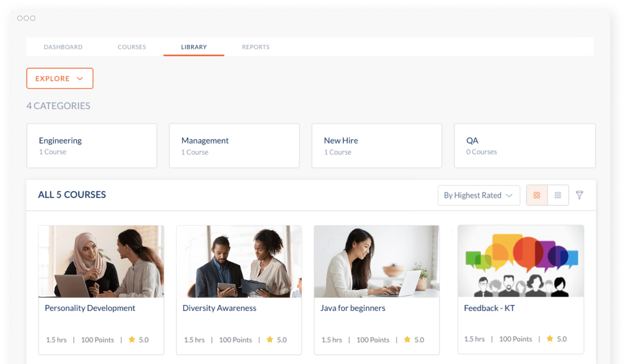Viewport: 626px width, 364px height.
Task: Click the 1 Course label under Engineering
Action: pyautogui.click(x=53, y=152)
